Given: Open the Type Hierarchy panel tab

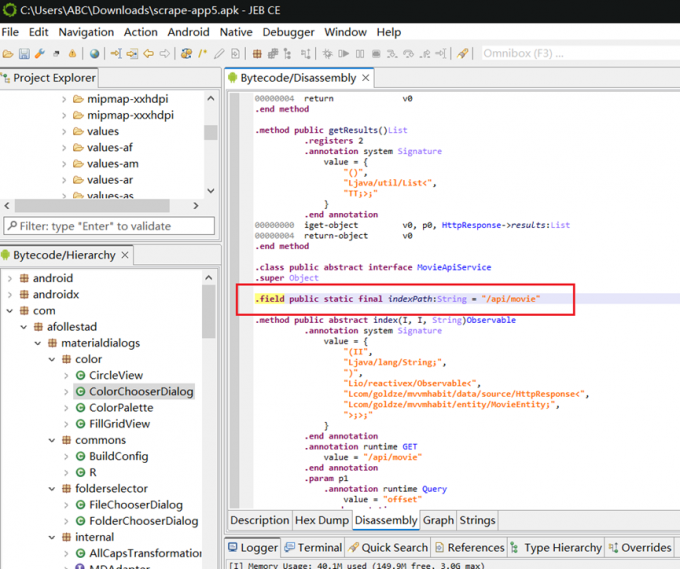Looking at the screenshot, I should coord(556,548).
